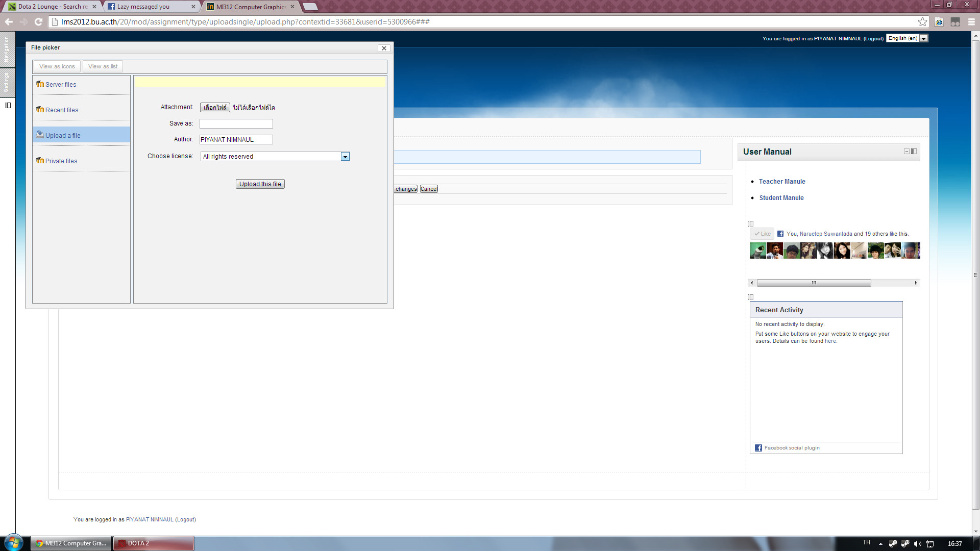Open Private files repository

[61, 161]
